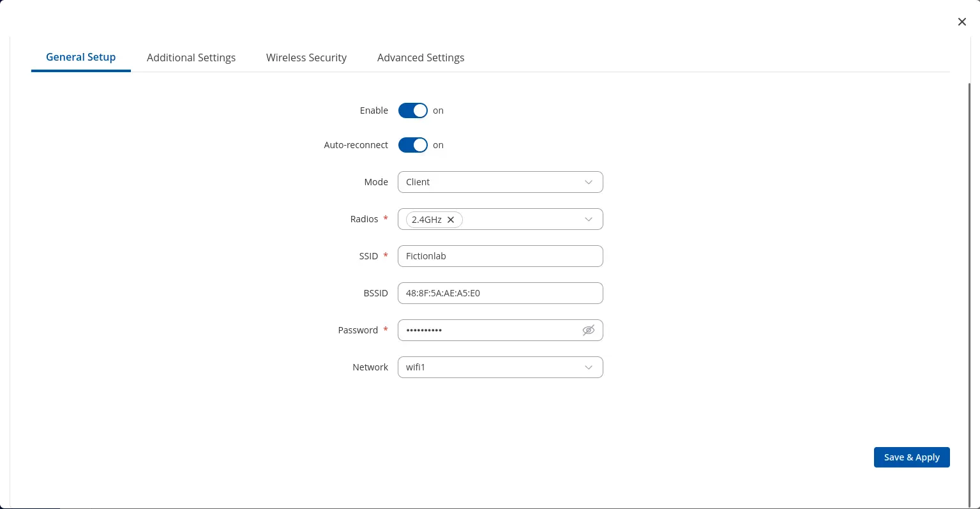Viewport: 980px width, 509px height.
Task: Click the X on the 2.4GHz chip
Action: click(x=451, y=219)
